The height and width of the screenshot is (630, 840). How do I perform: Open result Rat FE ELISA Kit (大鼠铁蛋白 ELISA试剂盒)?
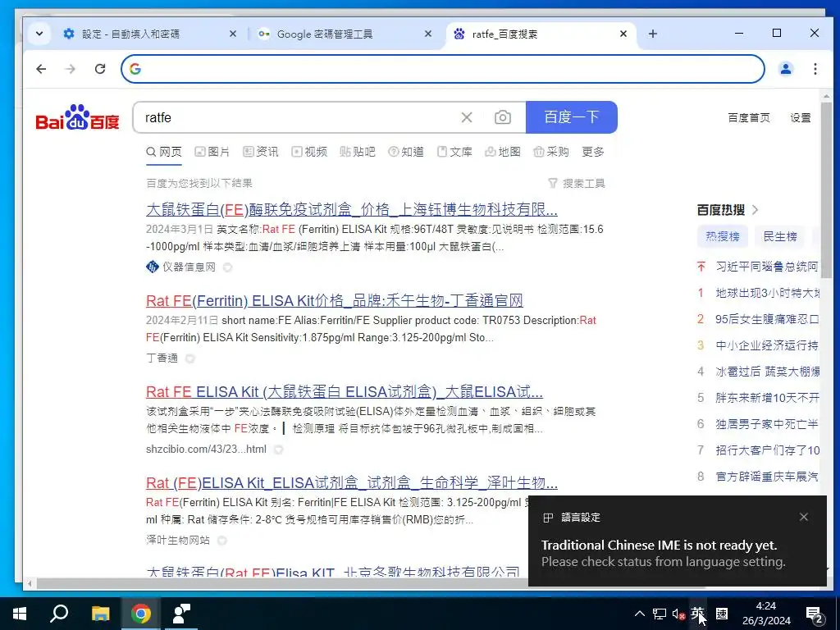pyautogui.click(x=344, y=391)
